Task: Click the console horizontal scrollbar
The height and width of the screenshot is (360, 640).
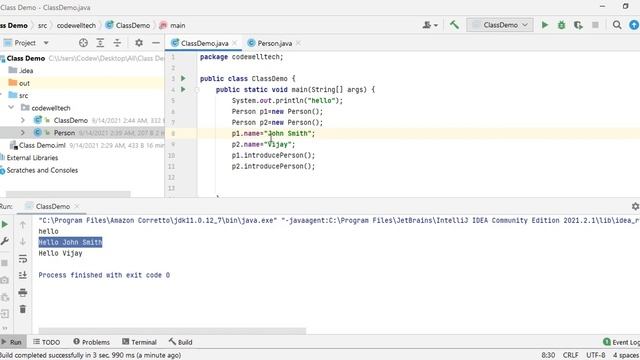Action: pyautogui.click(x=172, y=331)
